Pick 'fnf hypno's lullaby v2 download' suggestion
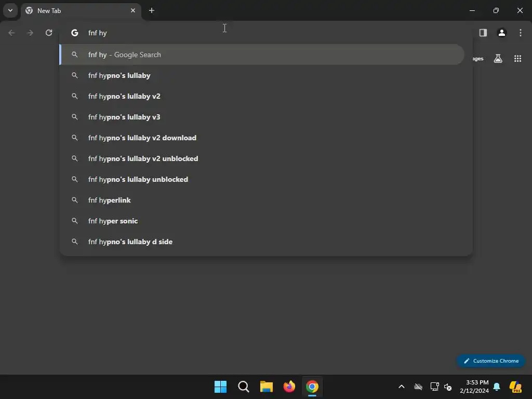532x399 pixels. click(262, 138)
